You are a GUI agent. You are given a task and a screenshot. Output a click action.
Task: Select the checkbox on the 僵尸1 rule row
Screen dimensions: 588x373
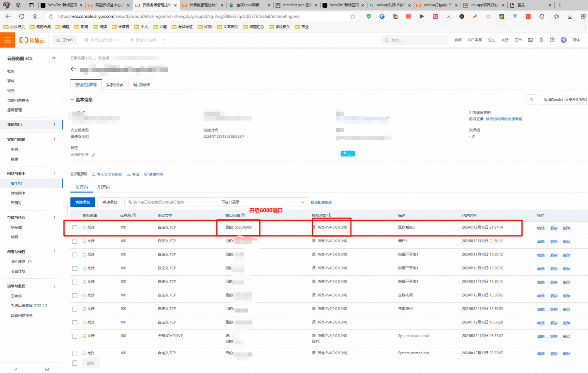(x=74, y=241)
